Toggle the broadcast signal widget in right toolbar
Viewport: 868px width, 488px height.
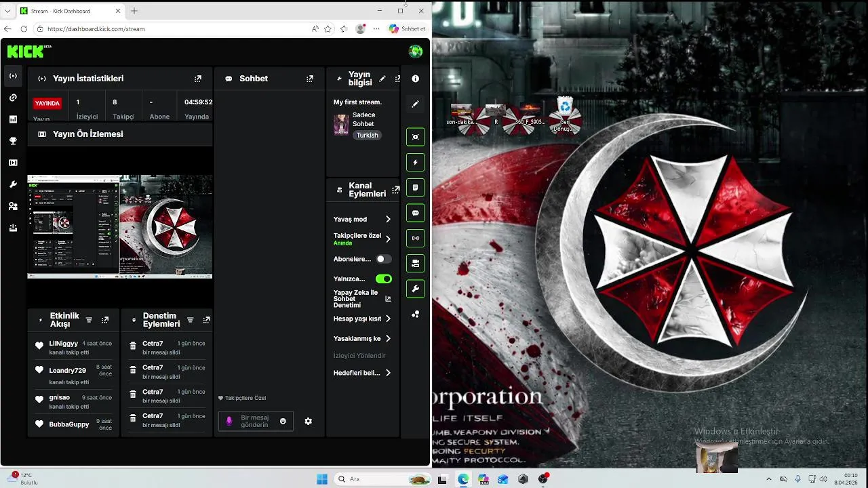(x=415, y=238)
